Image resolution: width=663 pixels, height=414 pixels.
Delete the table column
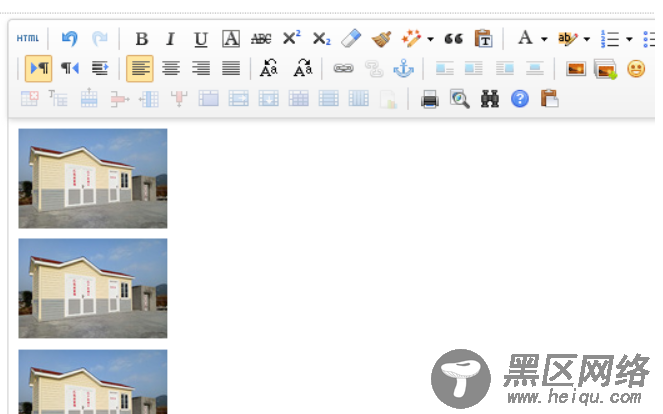click(x=179, y=99)
